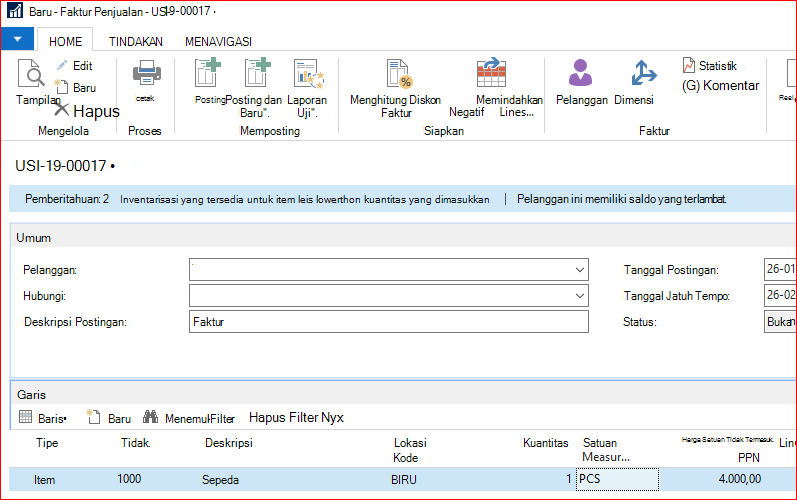
Task: Click the Lokasi Kode column header
Action: [410, 450]
